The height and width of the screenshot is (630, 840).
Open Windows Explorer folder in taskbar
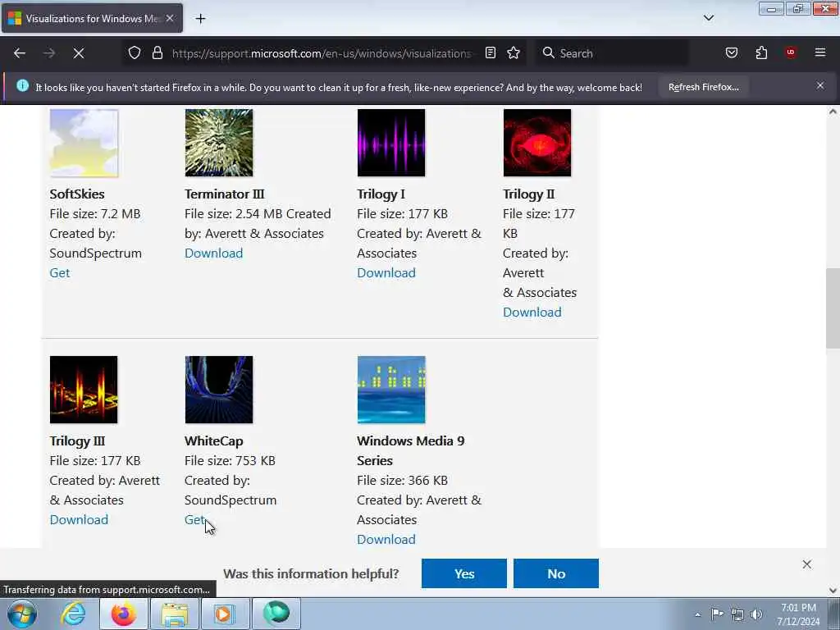[x=175, y=614]
